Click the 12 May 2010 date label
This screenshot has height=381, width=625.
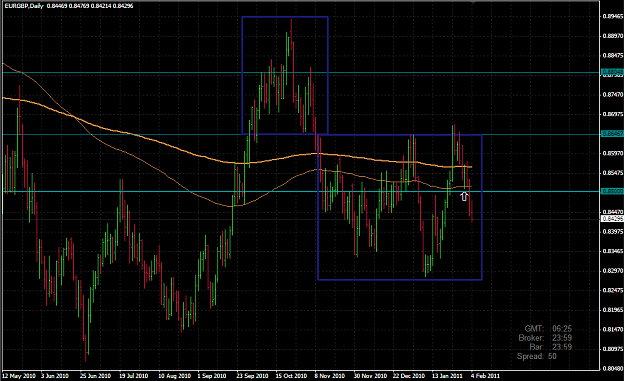coord(19,376)
